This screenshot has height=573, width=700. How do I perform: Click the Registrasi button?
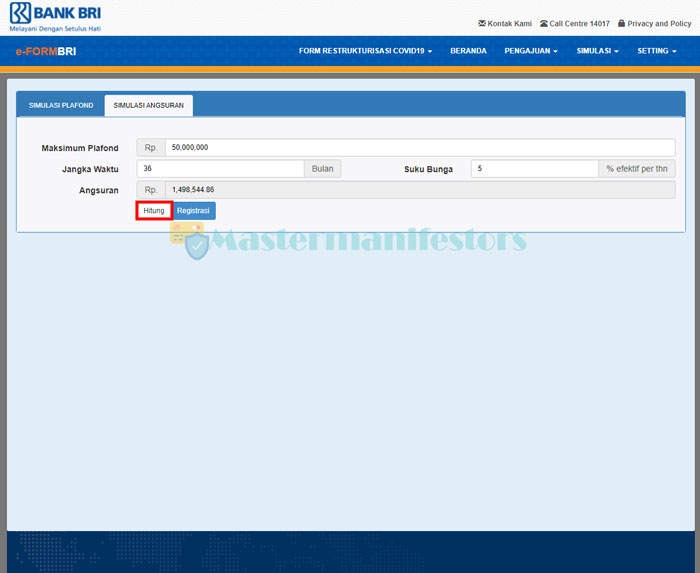(x=193, y=211)
